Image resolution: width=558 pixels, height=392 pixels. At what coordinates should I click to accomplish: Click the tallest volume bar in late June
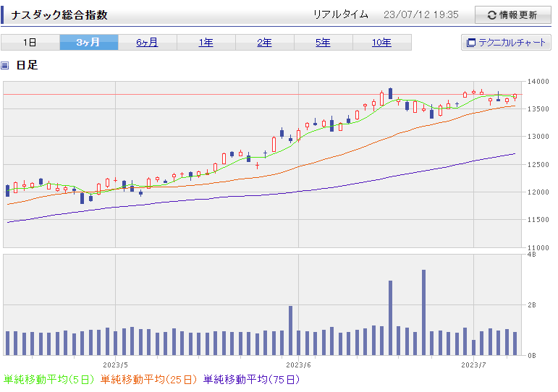[423, 312]
